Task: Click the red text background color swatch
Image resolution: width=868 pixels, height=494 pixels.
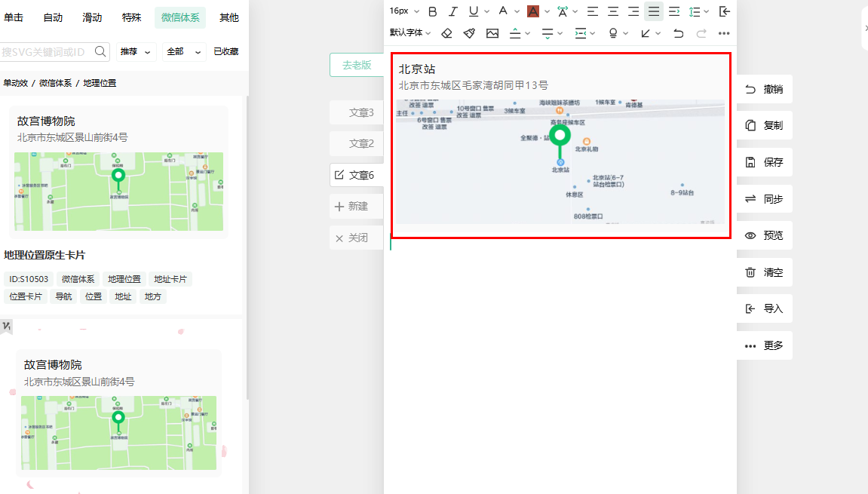Action: click(533, 11)
